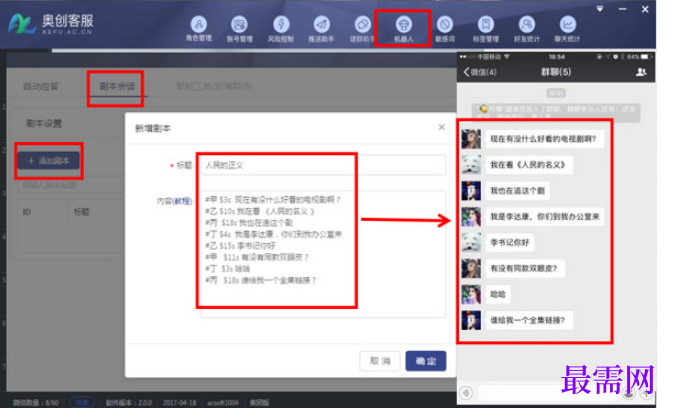This screenshot has width=673, height=411.
Task: Click the 哈哈 chat bubble
Action: point(498,294)
